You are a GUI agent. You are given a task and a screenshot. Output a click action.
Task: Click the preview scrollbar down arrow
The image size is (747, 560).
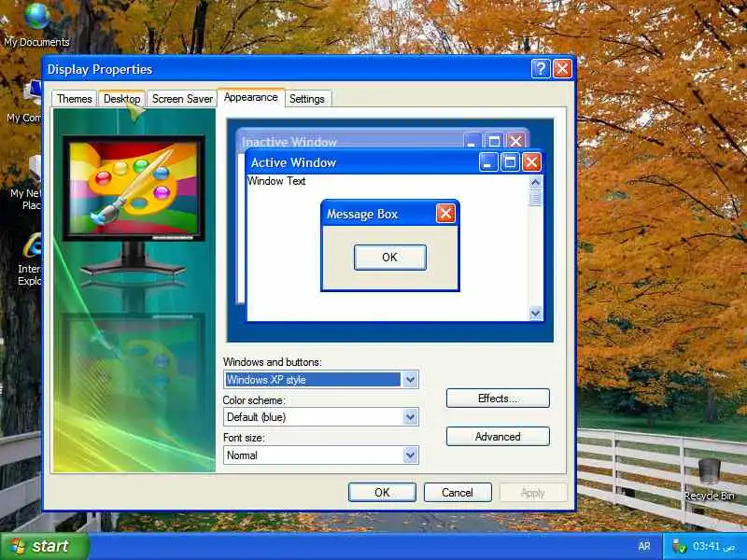535,313
